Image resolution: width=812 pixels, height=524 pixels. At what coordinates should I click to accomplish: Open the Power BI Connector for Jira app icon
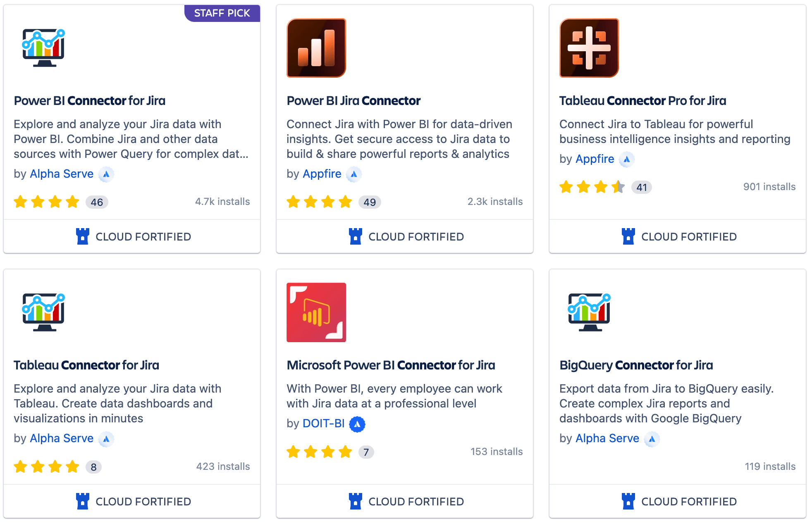(x=43, y=48)
